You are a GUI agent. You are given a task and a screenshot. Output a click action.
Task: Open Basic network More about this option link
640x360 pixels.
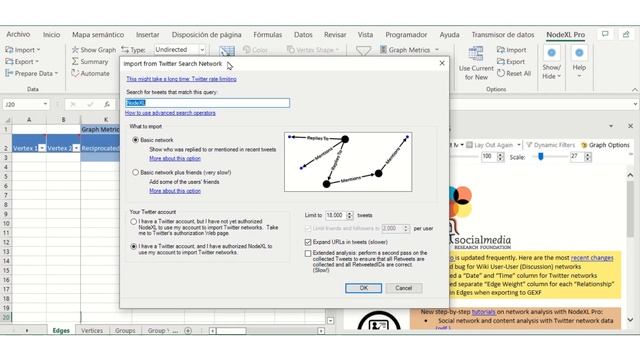click(175, 158)
